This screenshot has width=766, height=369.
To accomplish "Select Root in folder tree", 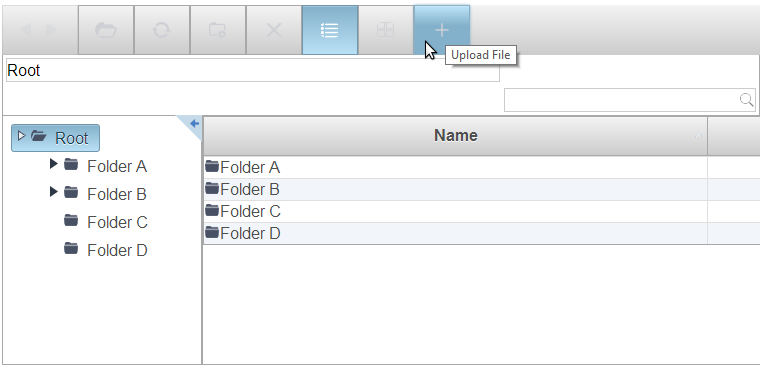I will (55, 138).
